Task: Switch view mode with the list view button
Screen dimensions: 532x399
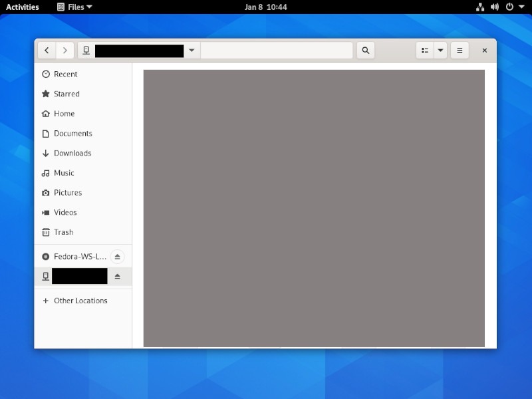Action: pyautogui.click(x=424, y=50)
